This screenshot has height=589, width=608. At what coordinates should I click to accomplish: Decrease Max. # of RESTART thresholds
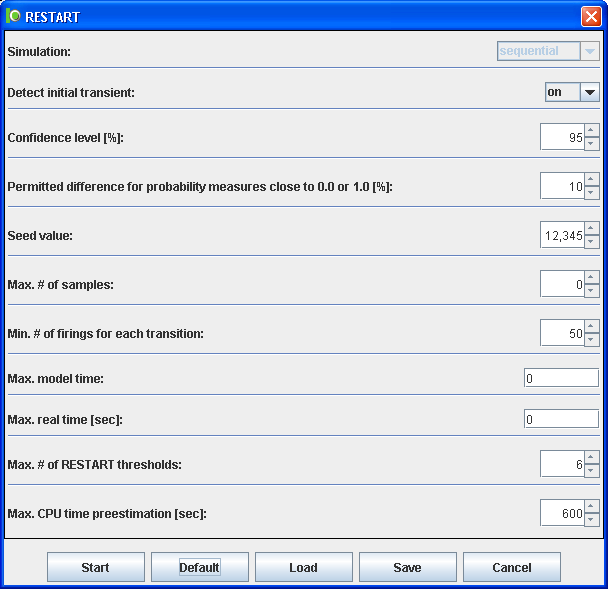591,470
